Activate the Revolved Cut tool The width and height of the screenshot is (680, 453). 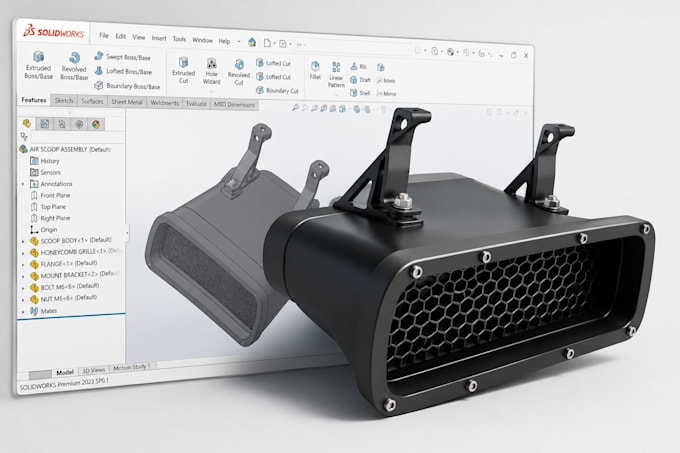239,72
